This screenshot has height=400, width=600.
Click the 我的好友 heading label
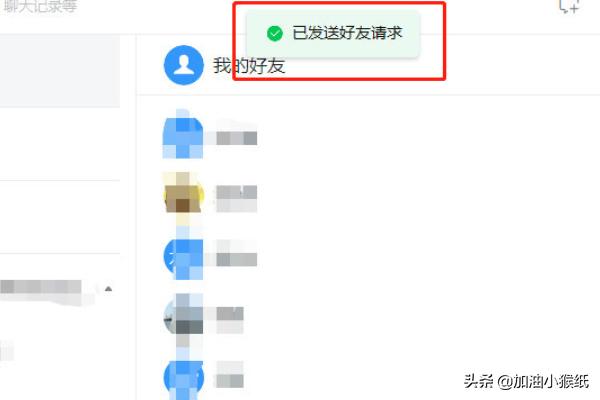point(249,66)
